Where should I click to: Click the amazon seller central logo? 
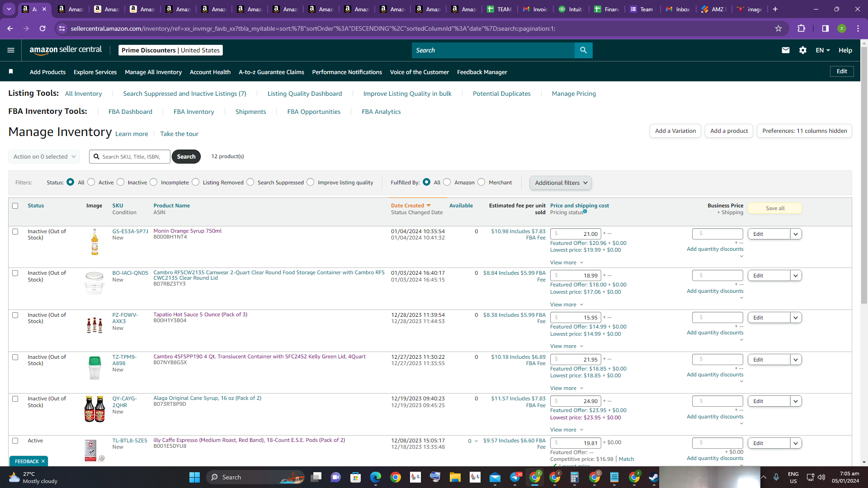coord(66,50)
